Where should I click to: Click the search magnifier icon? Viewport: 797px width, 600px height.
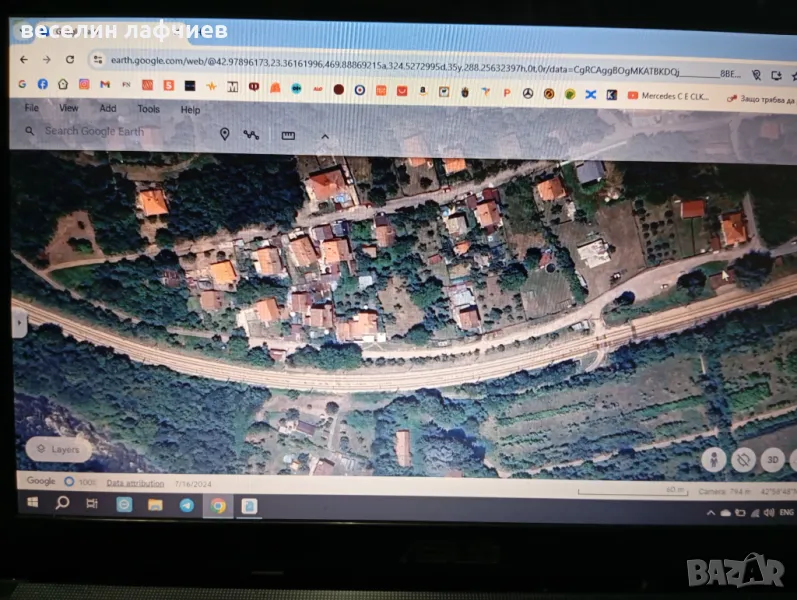[x=29, y=131]
